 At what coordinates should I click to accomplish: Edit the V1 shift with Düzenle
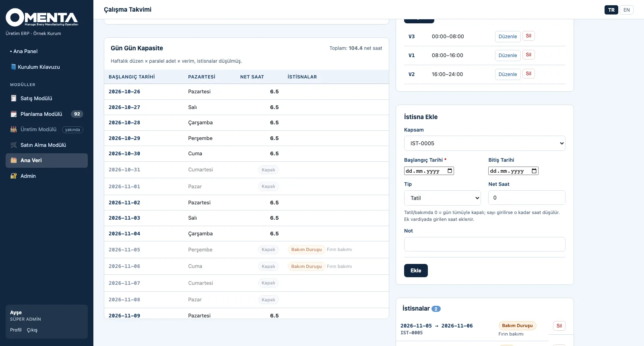508,55
